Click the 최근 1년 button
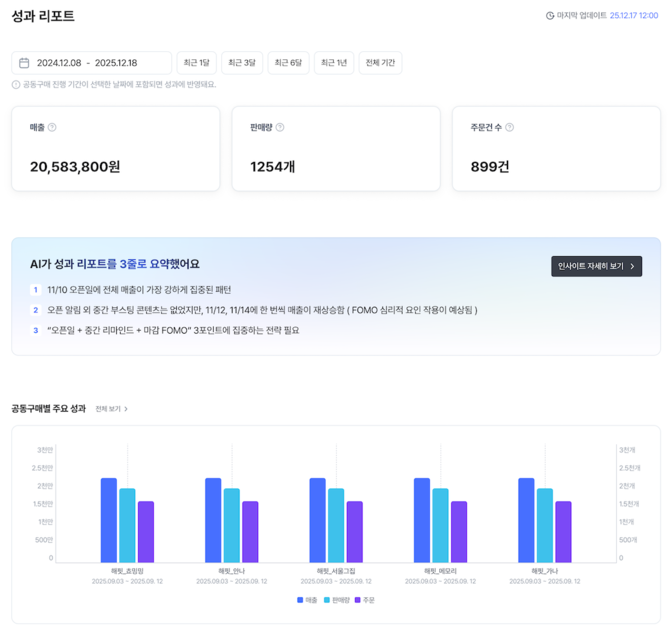The image size is (670, 626). point(334,63)
